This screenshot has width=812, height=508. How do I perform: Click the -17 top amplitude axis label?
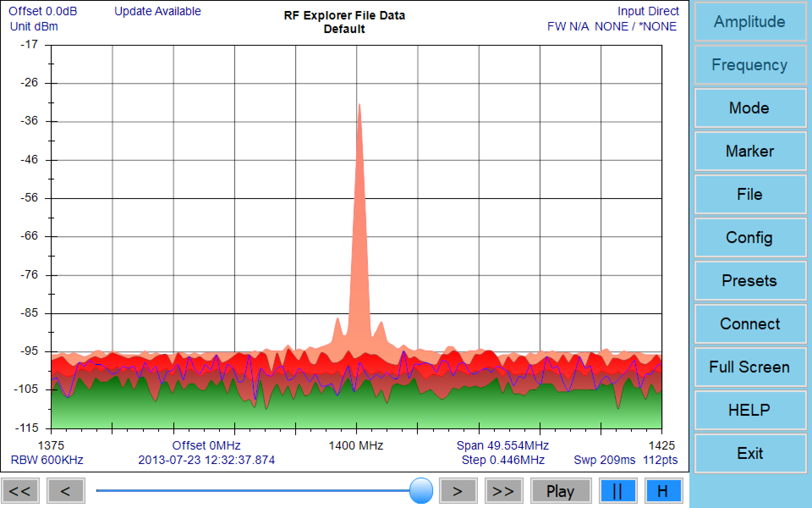click(x=29, y=44)
